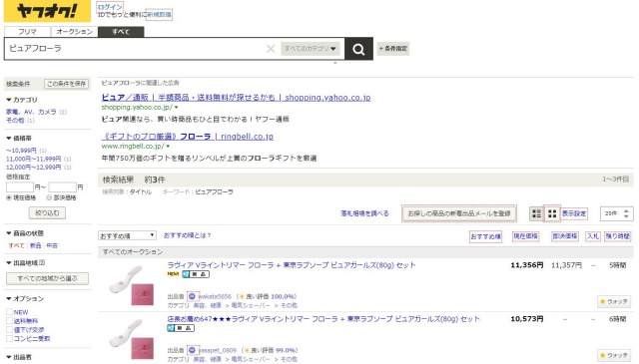Filter by 家電、AV、カメラ category
This screenshot has height=364, width=639.
[x=31, y=112]
